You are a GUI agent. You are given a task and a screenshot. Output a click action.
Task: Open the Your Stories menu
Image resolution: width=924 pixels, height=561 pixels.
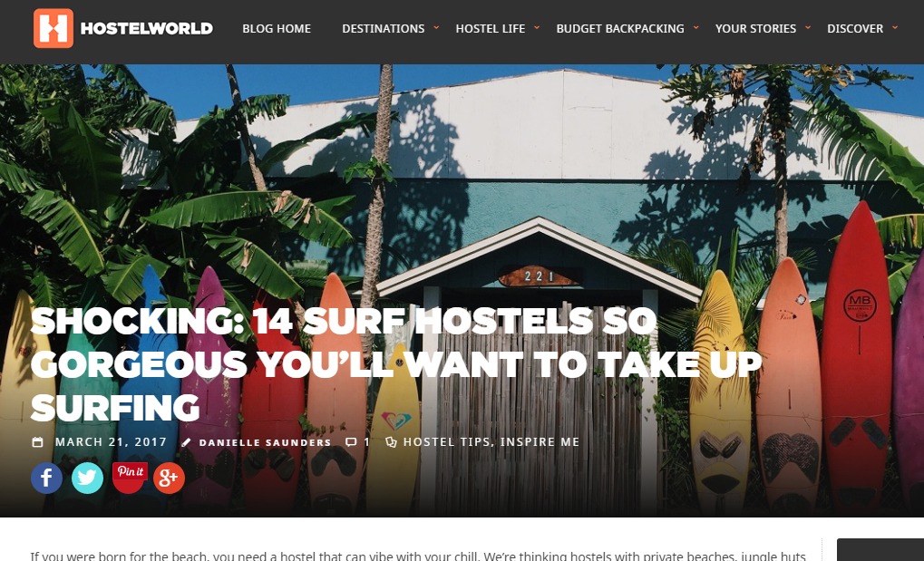[755, 28]
